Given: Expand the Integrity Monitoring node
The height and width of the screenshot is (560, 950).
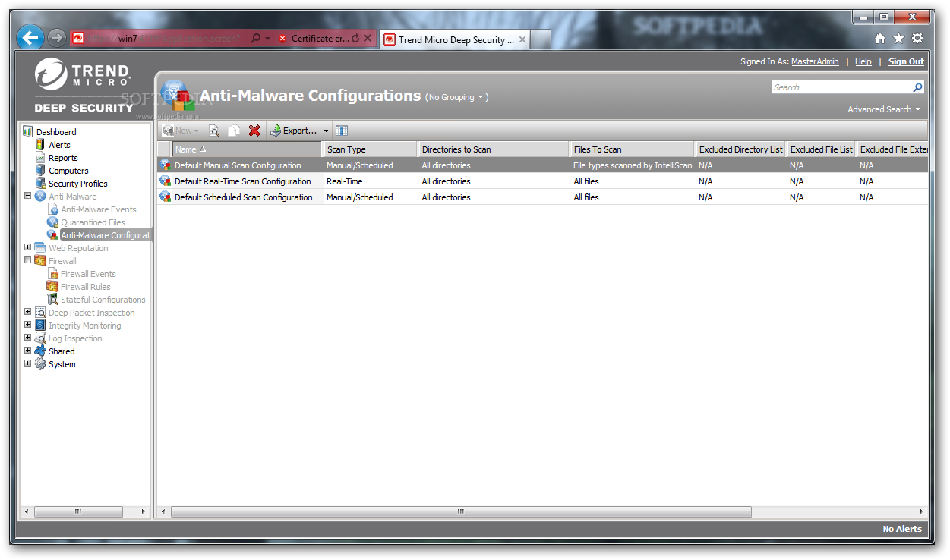Looking at the screenshot, I should [28, 324].
